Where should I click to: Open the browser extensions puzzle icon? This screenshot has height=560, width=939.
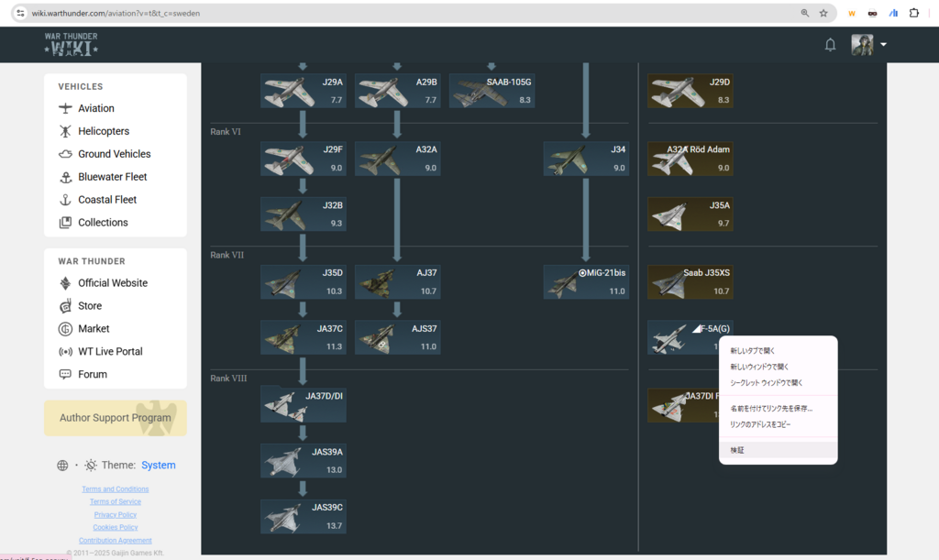pos(913,14)
